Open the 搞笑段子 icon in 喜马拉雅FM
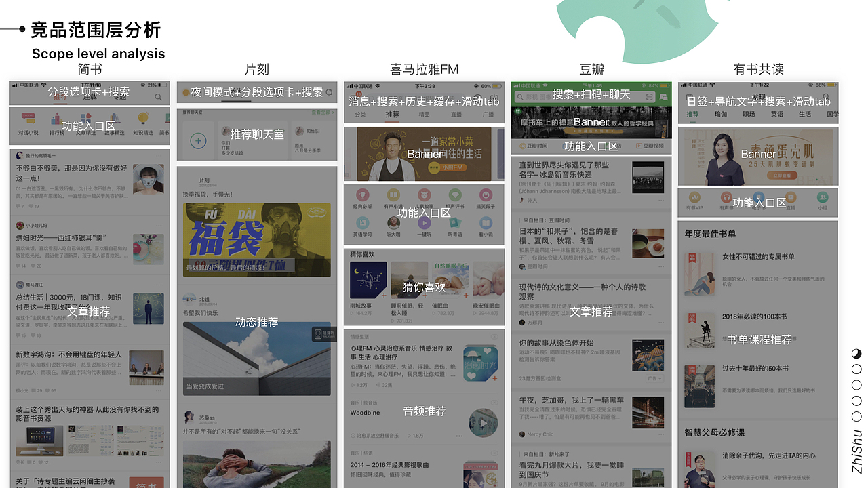 [x=486, y=195]
